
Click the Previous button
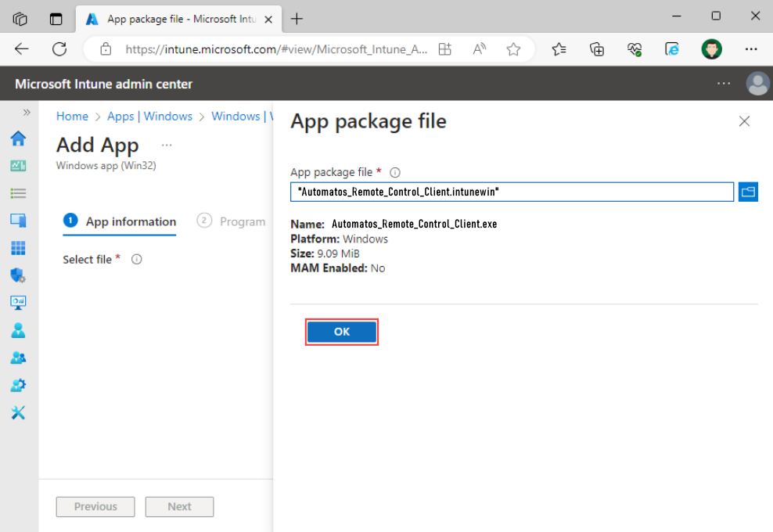pyautogui.click(x=95, y=506)
